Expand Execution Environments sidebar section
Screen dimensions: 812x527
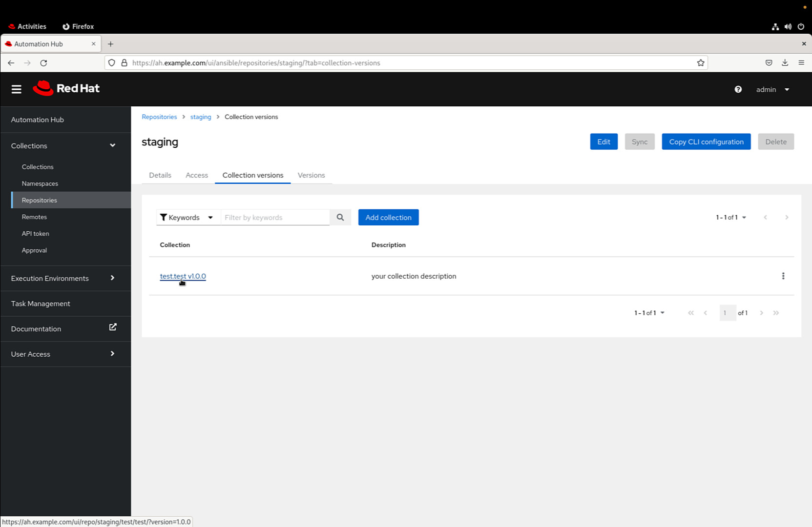click(x=65, y=278)
